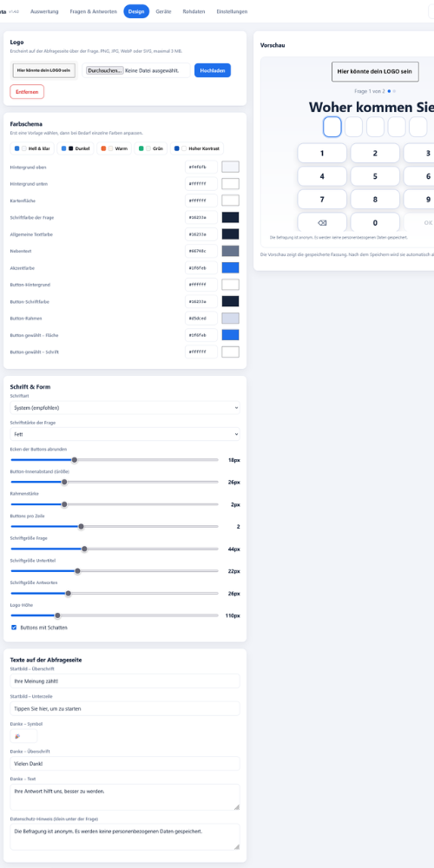Tap keypad button 4 in preview

pyautogui.click(x=322, y=176)
